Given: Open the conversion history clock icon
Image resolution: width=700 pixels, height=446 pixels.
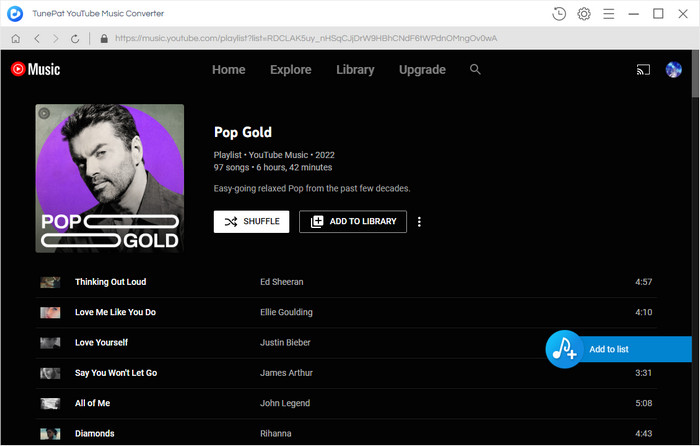Looking at the screenshot, I should [x=559, y=14].
